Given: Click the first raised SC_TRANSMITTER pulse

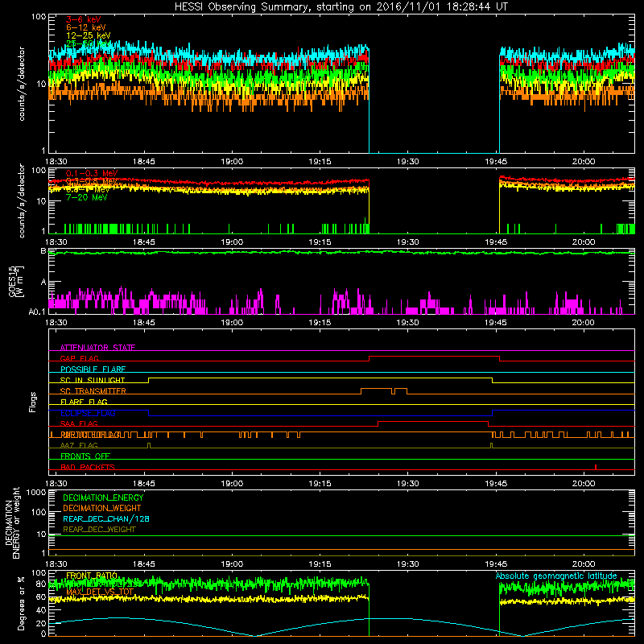Looking at the screenshot, I should coord(376,389).
